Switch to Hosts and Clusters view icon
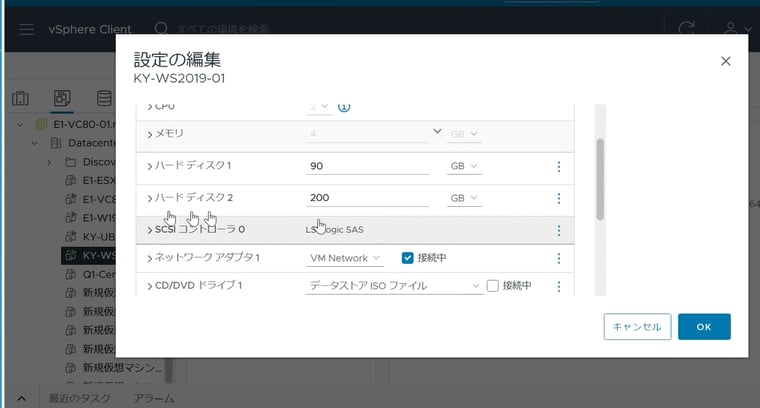The width and height of the screenshot is (760, 408). pos(20,98)
